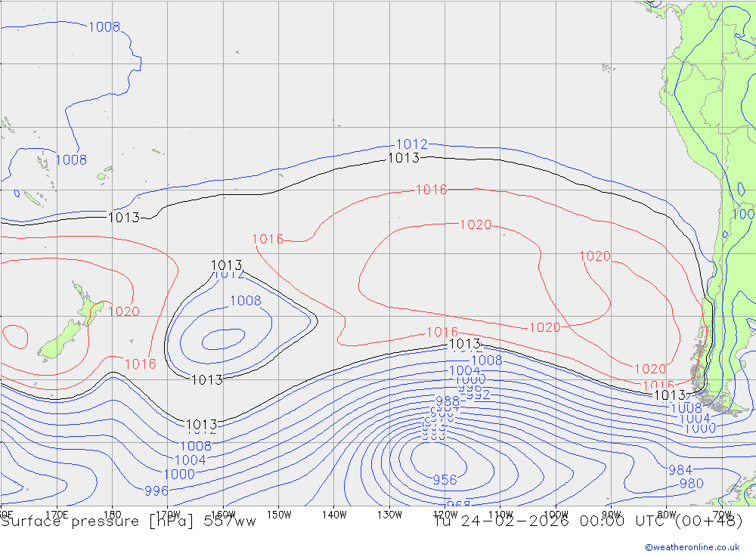This screenshot has height=554, width=756.
Task: Click the red 1016 label left of the 150W line
Action: (x=268, y=239)
